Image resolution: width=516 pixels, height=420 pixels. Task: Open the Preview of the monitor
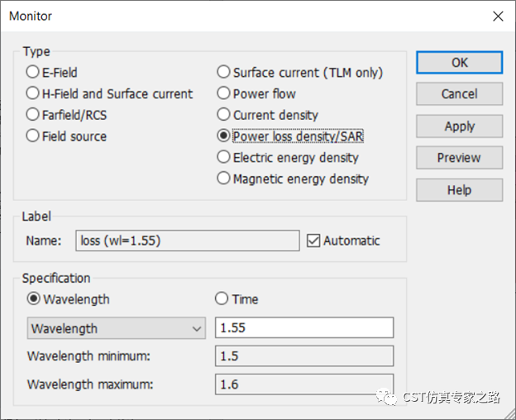point(460,158)
